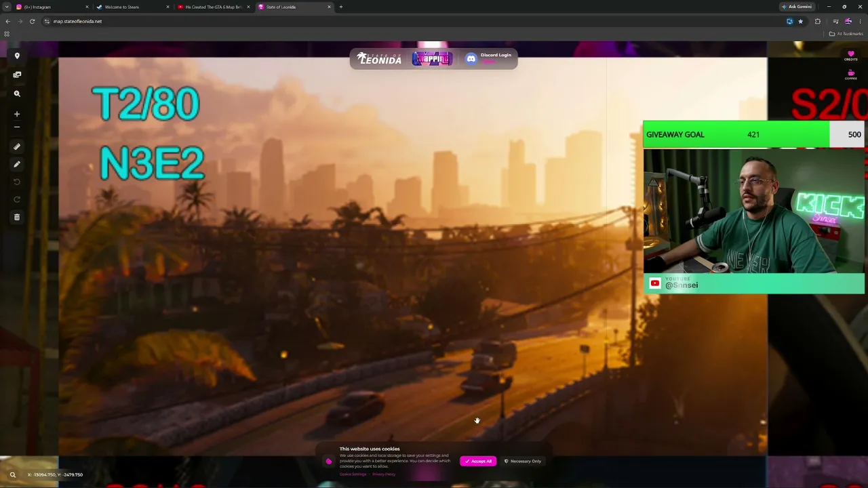Redo the drawing action

(17, 199)
